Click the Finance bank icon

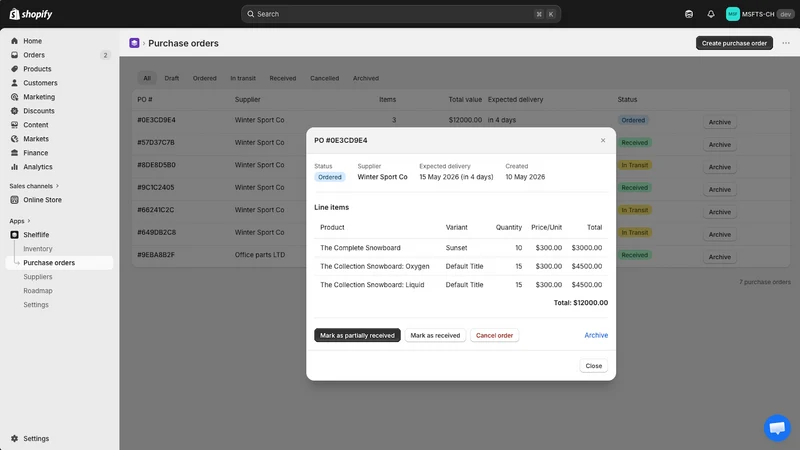coord(14,153)
